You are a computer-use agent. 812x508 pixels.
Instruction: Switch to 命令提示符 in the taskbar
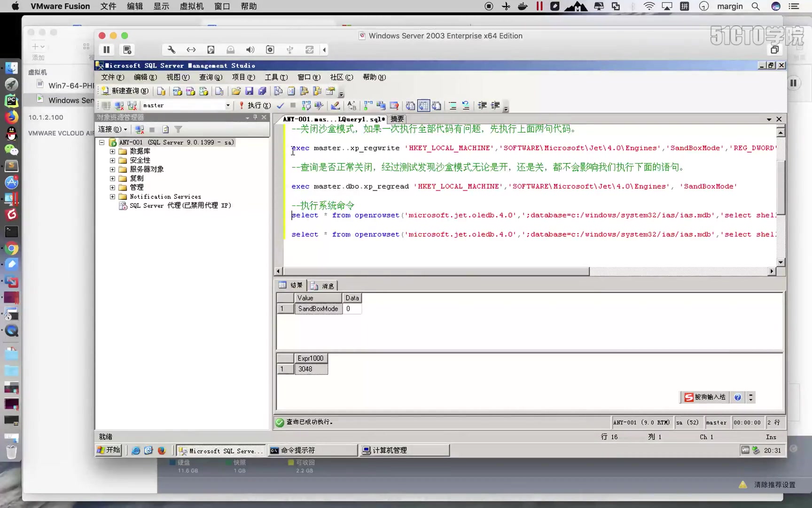coord(312,451)
